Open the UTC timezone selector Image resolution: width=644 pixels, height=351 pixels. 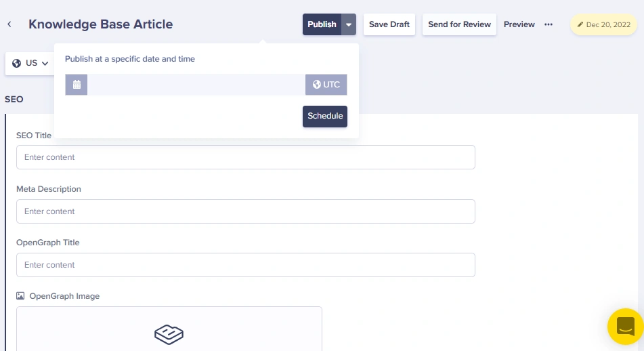(326, 85)
